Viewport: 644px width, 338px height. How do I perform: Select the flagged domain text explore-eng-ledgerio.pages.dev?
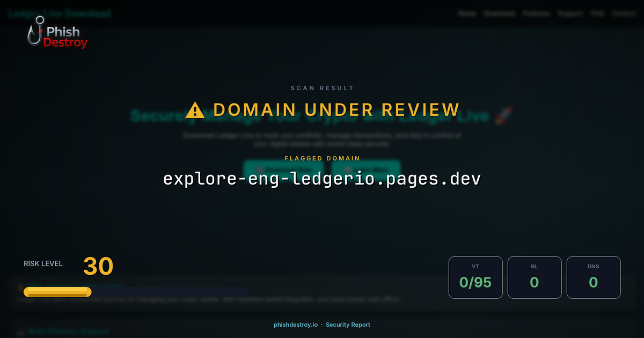click(322, 179)
